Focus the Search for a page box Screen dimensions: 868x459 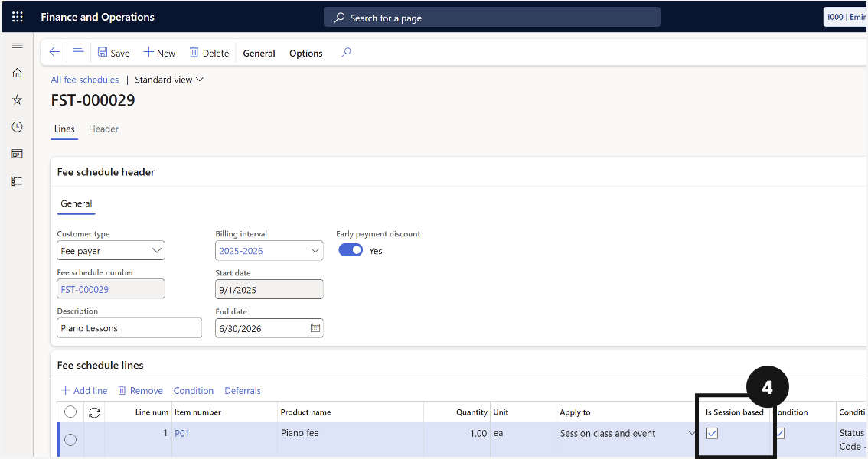(x=491, y=18)
